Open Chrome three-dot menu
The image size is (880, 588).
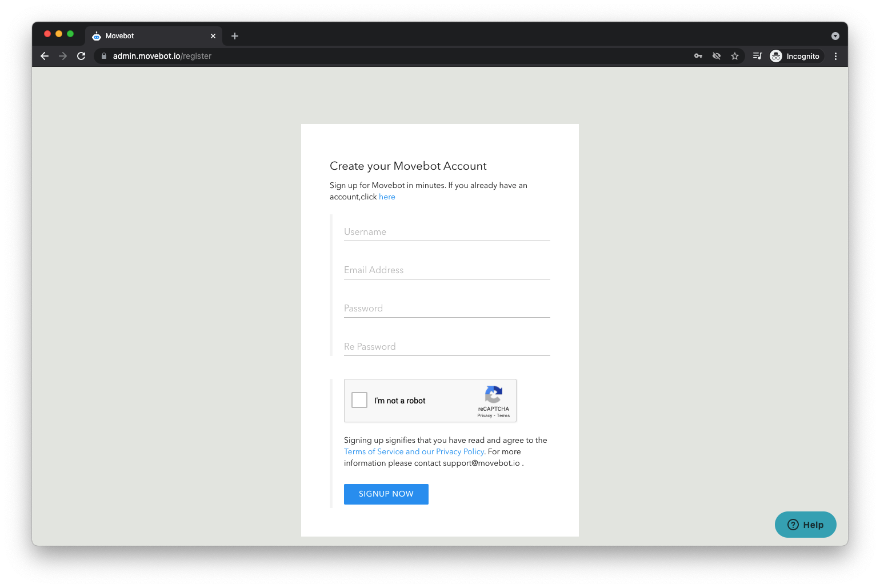pyautogui.click(x=835, y=56)
